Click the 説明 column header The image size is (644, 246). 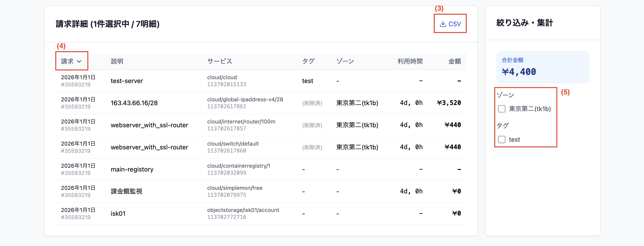click(117, 61)
